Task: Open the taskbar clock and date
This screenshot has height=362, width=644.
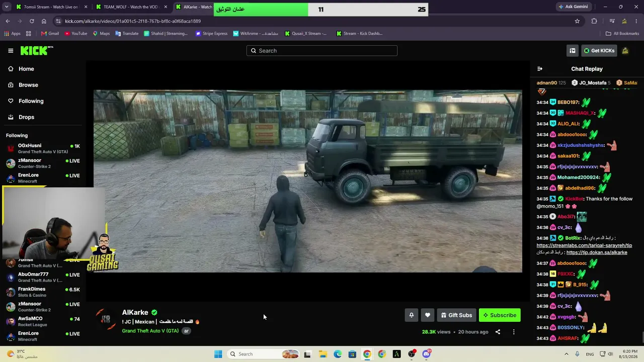Action: coord(629,354)
